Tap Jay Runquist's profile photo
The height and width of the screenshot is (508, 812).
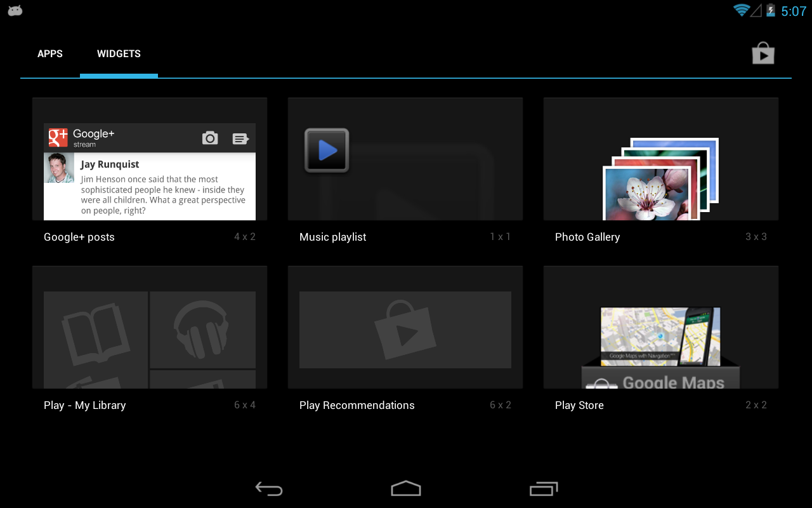pos(59,168)
